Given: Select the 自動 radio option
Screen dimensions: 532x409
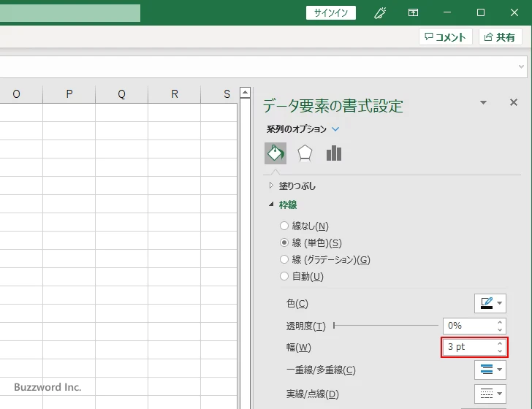Looking at the screenshot, I should point(285,277).
